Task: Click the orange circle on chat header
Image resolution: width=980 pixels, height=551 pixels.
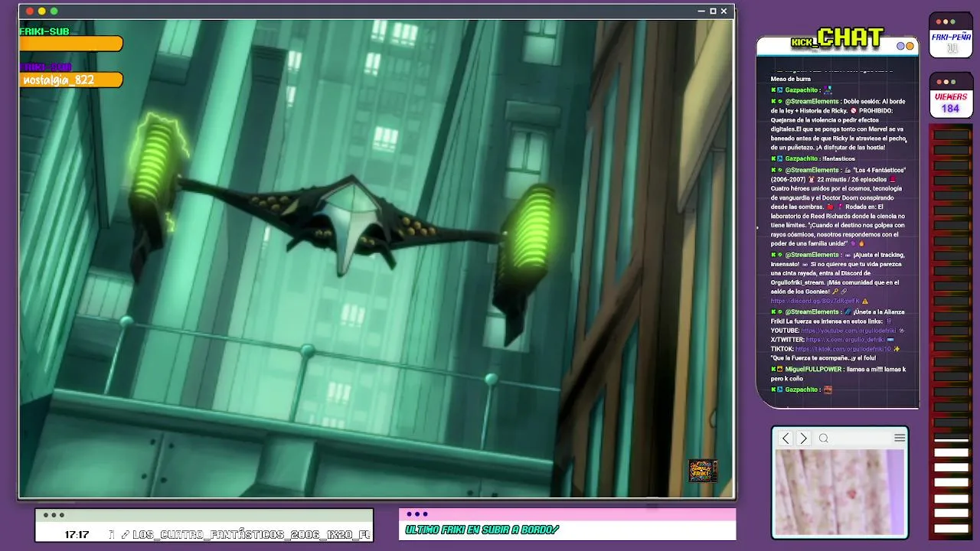Action: tap(910, 46)
